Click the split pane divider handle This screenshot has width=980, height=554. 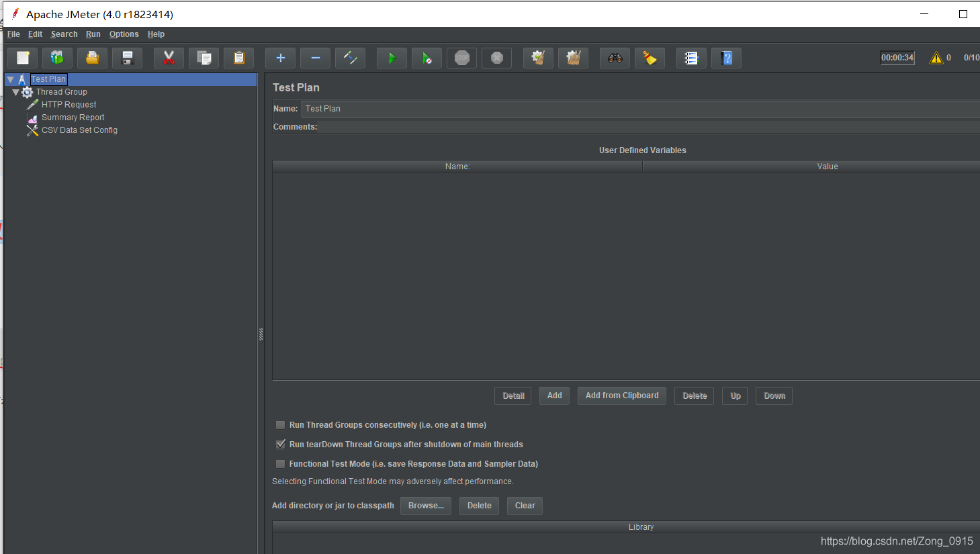coord(261,334)
